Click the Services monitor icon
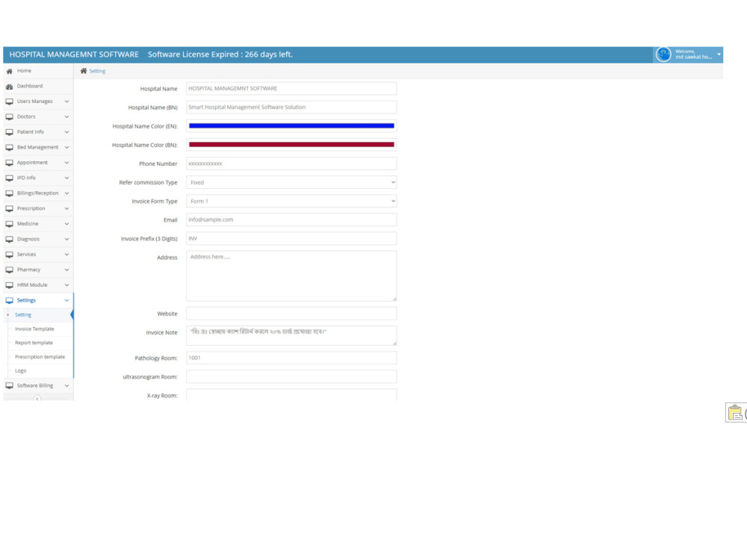 coord(9,255)
